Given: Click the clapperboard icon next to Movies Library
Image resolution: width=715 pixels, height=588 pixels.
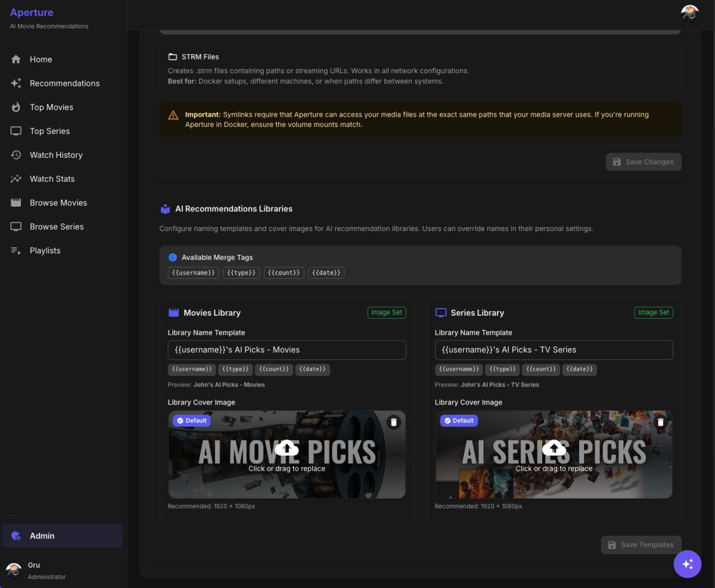Looking at the screenshot, I should tap(173, 312).
